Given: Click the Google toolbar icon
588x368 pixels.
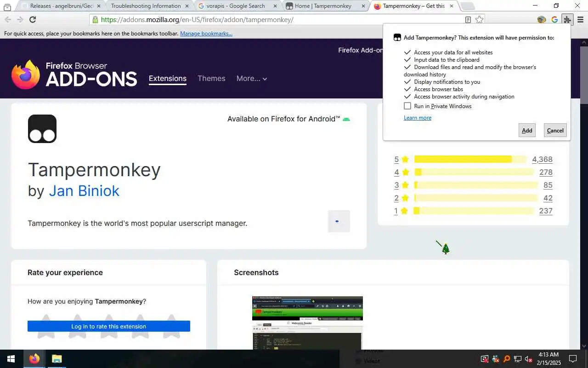Looking at the screenshot, I should [x=554, y=20].
